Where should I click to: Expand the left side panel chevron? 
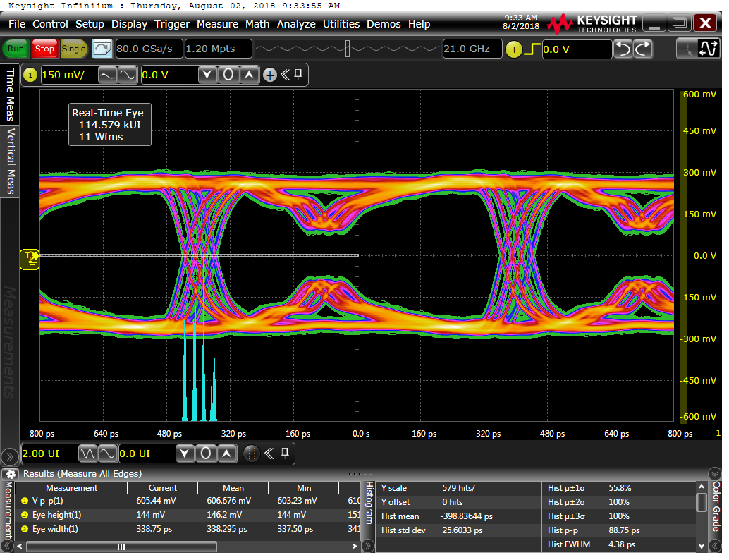(8, 457)
